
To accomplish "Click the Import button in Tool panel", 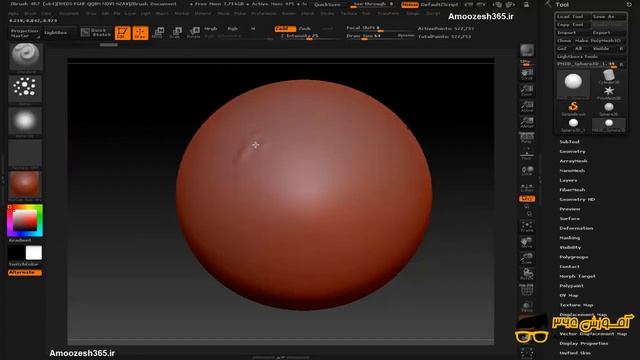I will (573, 33).
